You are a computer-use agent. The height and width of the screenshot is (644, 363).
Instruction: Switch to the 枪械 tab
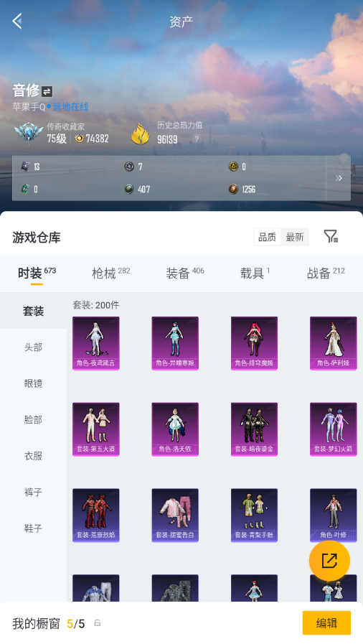coord(110,273)
